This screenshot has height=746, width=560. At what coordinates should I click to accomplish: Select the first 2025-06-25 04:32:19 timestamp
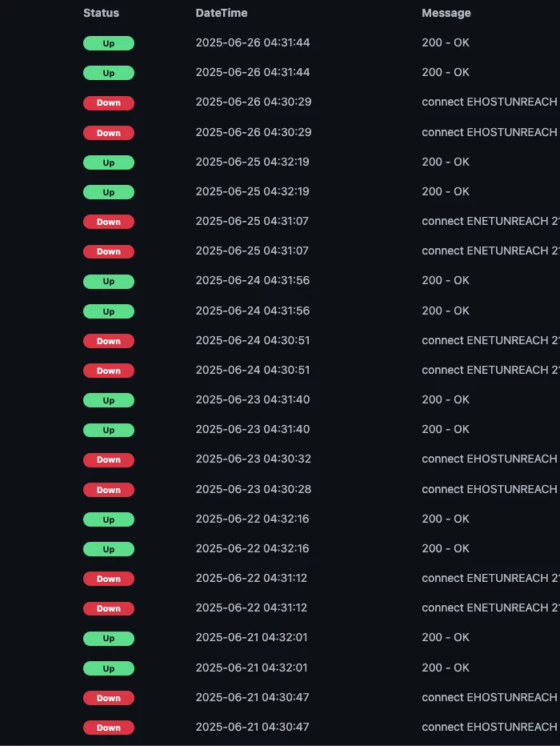coord(252,162)
